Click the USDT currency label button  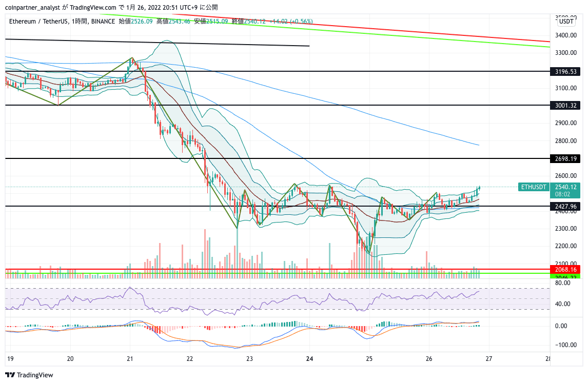(x=566, y=22)
